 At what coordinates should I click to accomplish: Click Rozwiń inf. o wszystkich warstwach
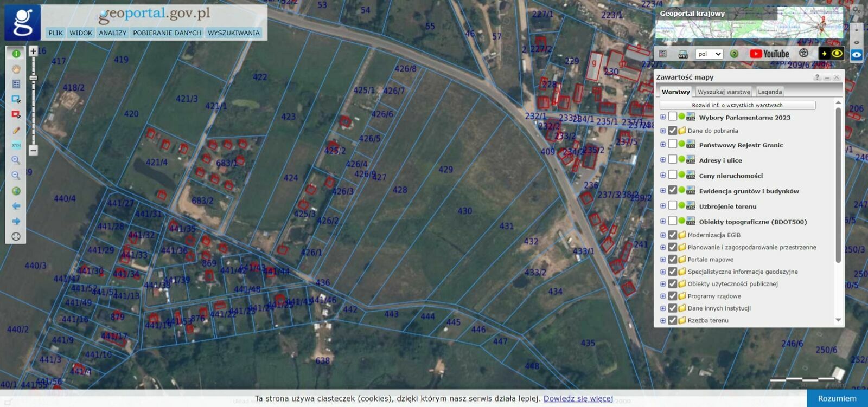pyautogui.click(x=737, y=105)
